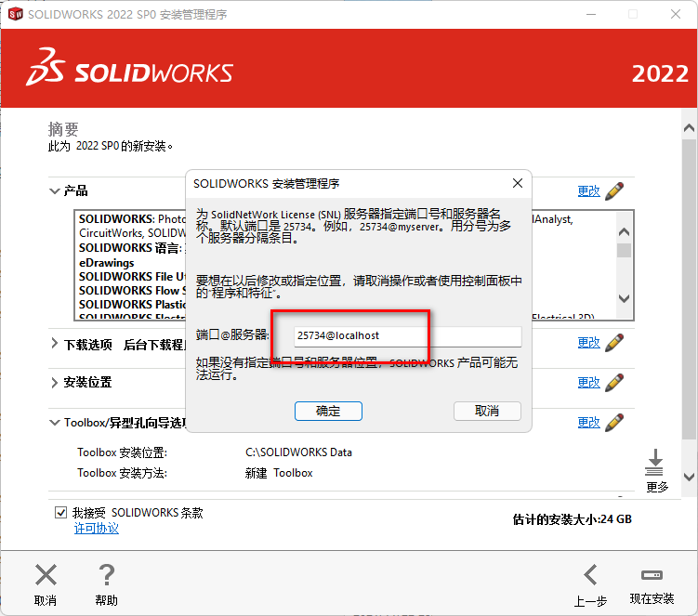Click 确定 button in the dialog
The height and width of the screenshot is (616, 698).
point(328,411)
